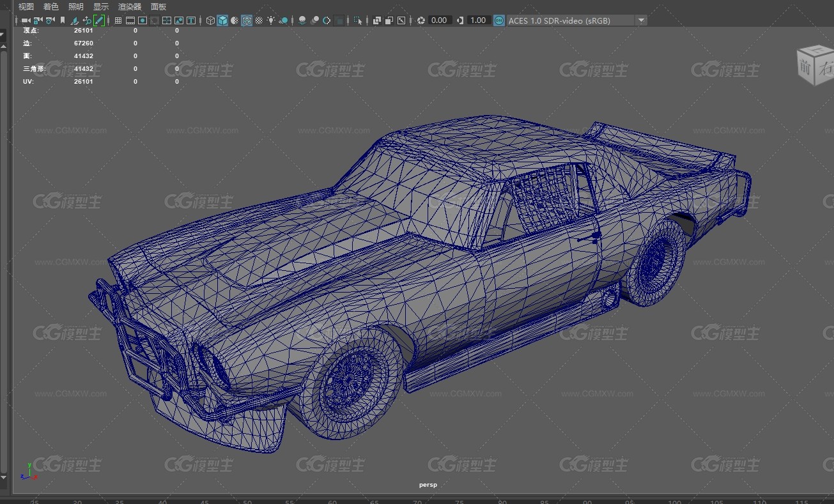Click the UV: label in the HUD
The height and width of the screenshot is (504, 834).
pyautogui.click(x=28, y=82)
